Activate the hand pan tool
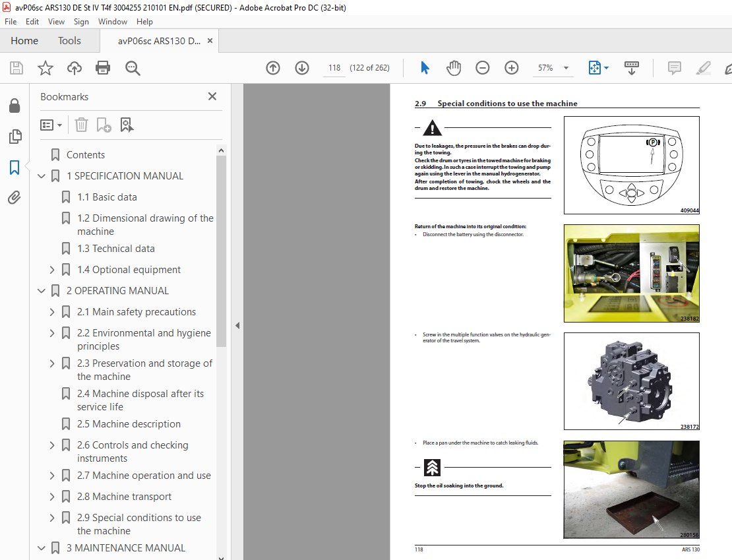 [x=453, y=68]
